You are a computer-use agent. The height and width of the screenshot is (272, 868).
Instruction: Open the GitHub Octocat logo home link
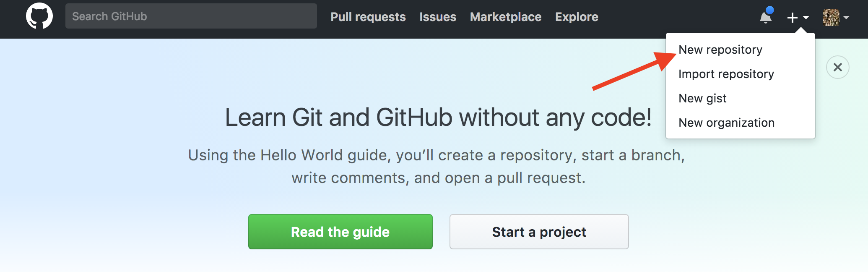39,16
